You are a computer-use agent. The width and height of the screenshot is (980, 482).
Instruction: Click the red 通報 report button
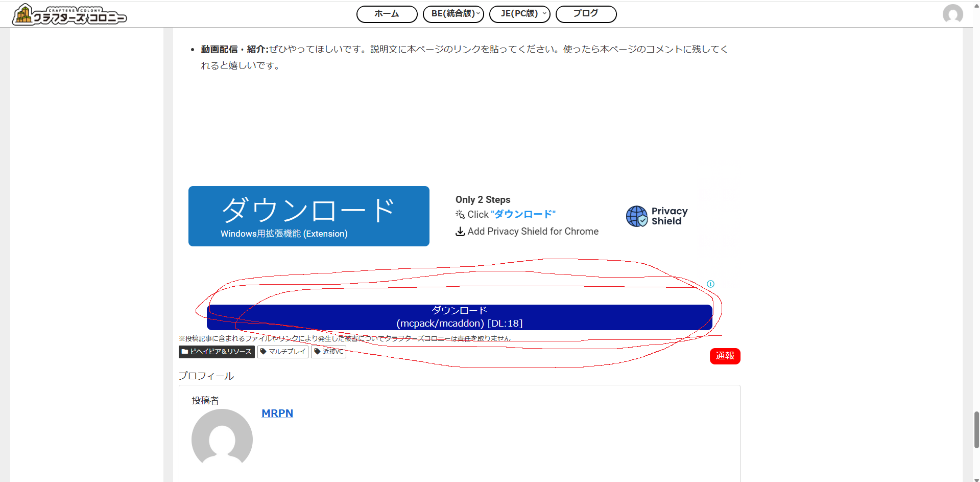(x=725, y=356)
